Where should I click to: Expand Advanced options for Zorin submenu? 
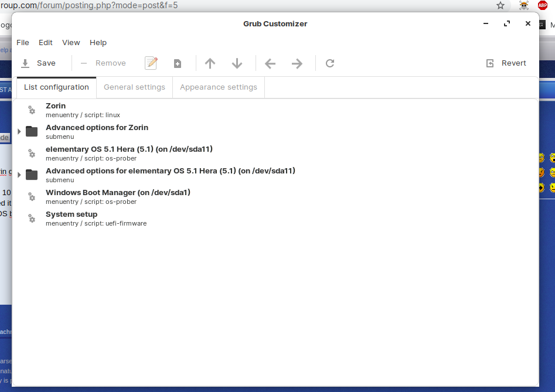click(x=19, y=131)
